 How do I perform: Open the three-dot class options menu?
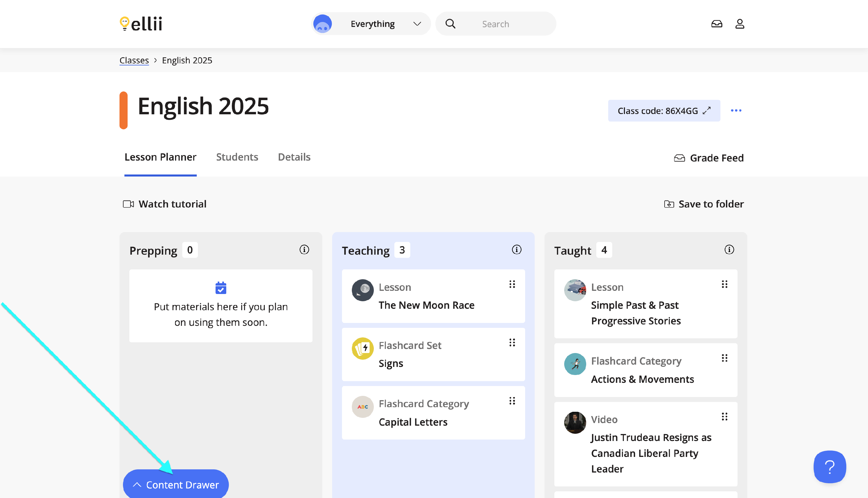click(x=736, y=111)
